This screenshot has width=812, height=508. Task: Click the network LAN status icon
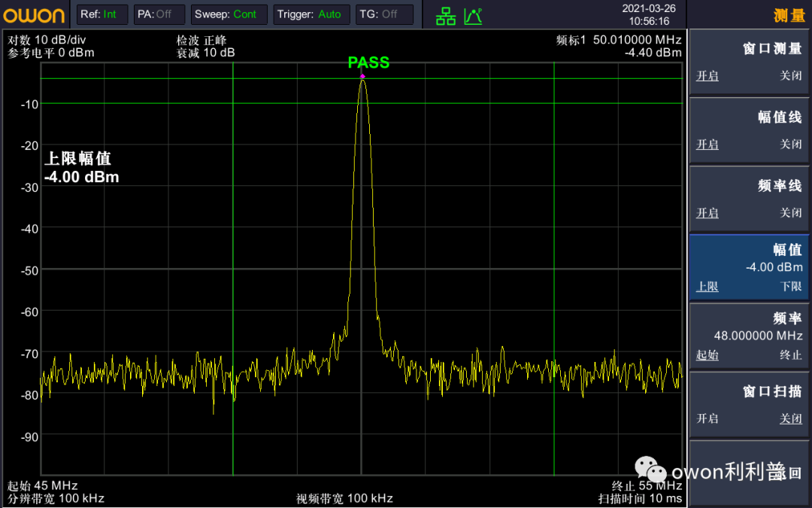click(x=445, y=16)
